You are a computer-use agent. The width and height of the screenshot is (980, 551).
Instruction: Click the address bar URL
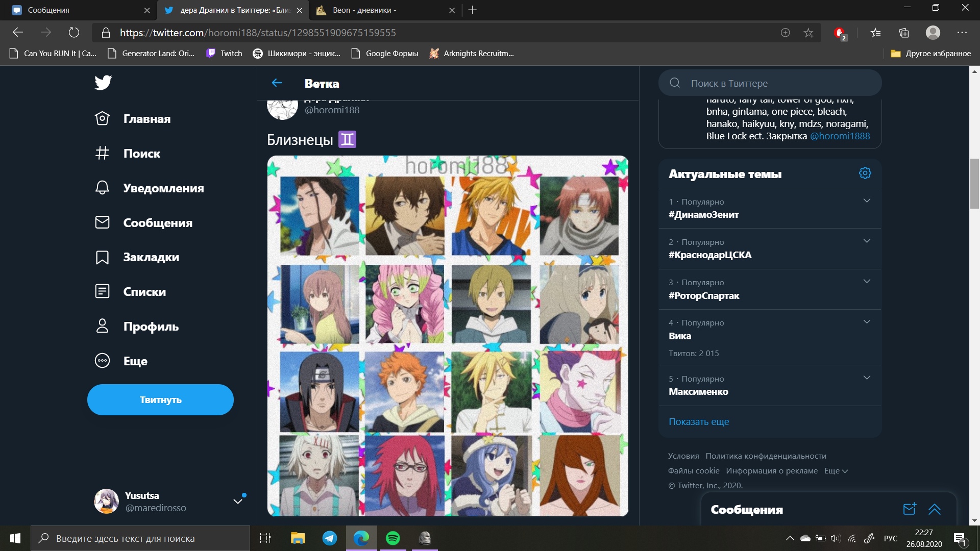coord(258,33)
